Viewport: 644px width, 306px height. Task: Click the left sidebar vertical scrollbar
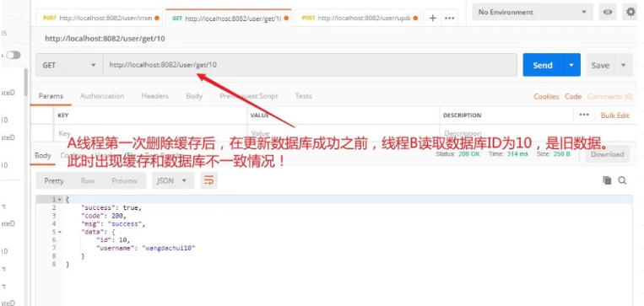26,82
